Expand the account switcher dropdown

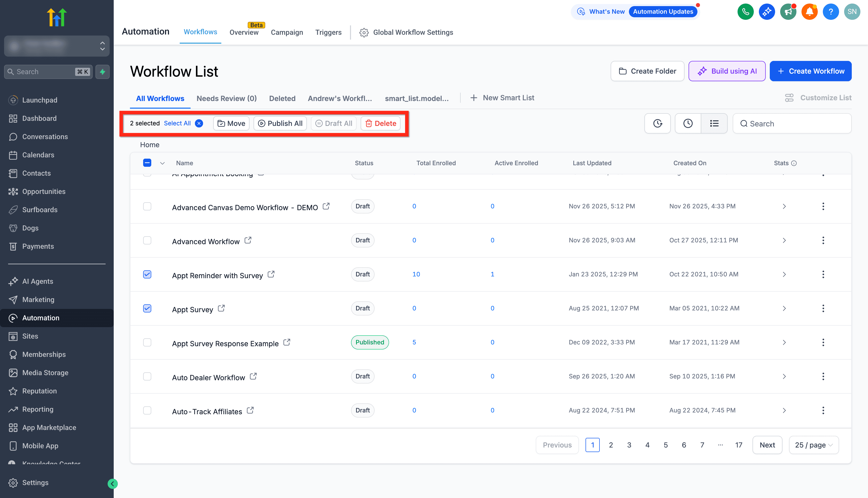(57, 46)
